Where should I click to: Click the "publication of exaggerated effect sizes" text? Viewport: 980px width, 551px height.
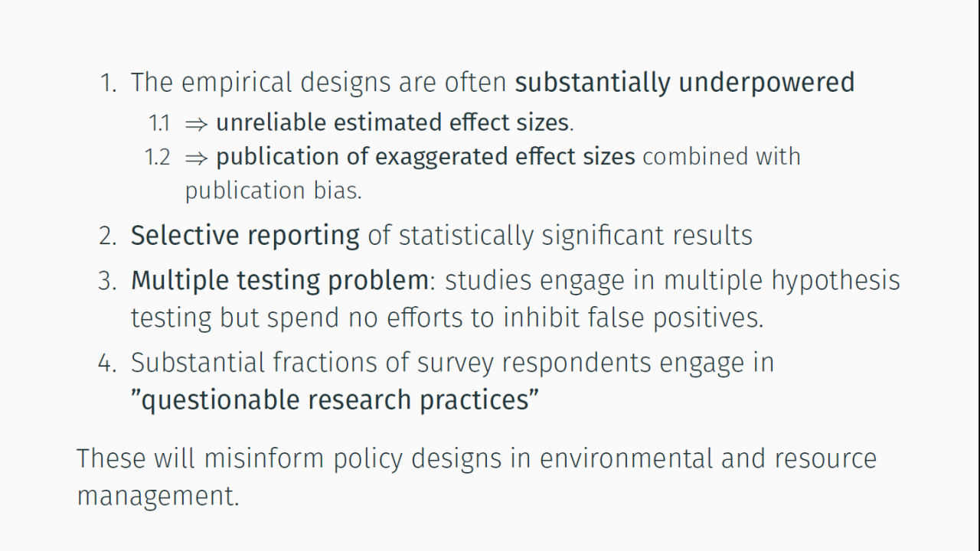426,156
